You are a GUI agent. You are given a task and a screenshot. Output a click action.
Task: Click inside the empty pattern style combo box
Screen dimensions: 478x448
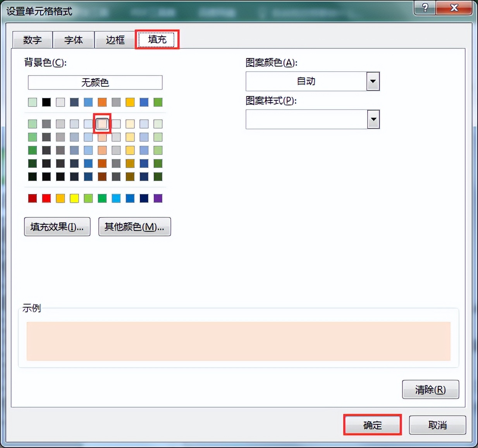point(306,119)
